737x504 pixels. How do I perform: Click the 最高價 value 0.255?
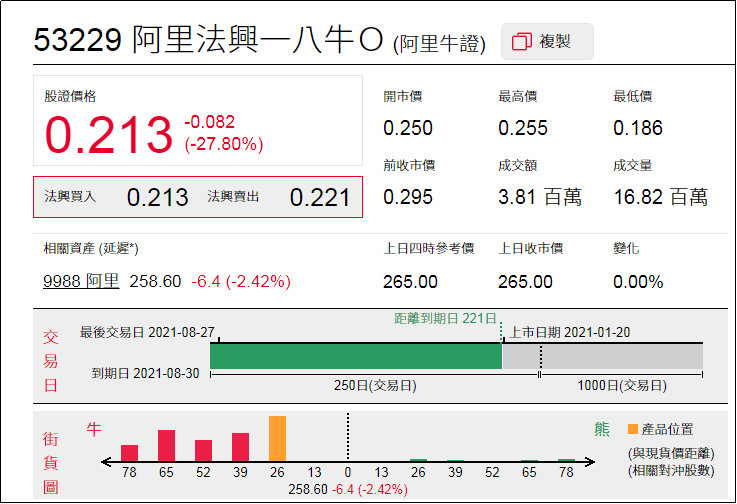(x=523, y=128)
